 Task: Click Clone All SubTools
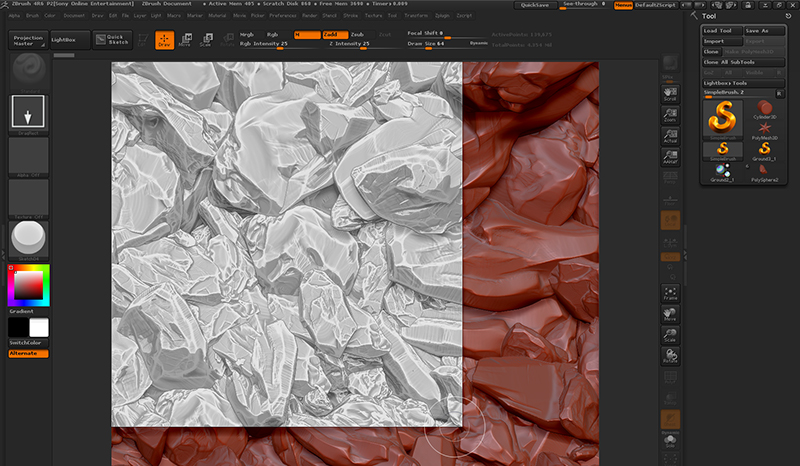point(743,62)
